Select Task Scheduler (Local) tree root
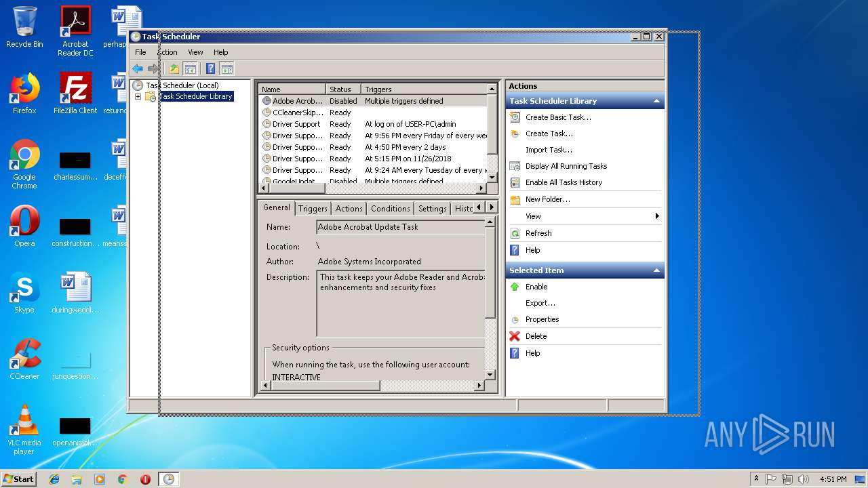The image size is (868, 488). (182, 85)
